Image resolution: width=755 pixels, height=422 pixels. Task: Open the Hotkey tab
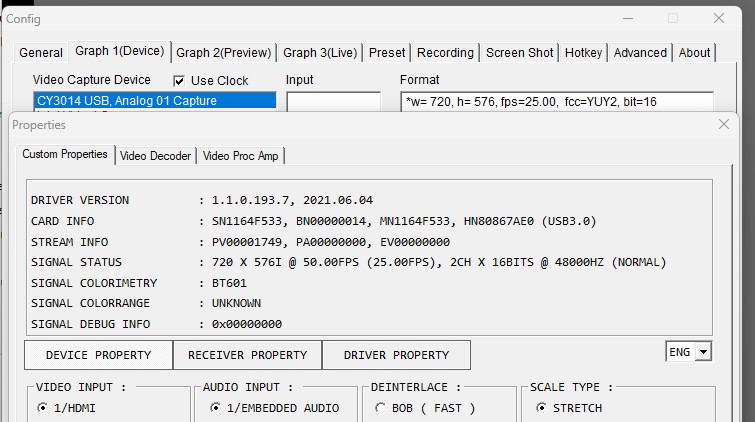pyautogui.click(x=583, y=53)
